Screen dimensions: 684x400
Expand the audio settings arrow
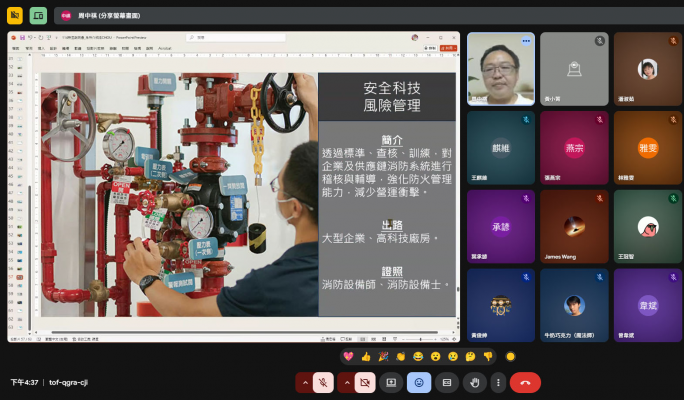click(x=304, y=382)
